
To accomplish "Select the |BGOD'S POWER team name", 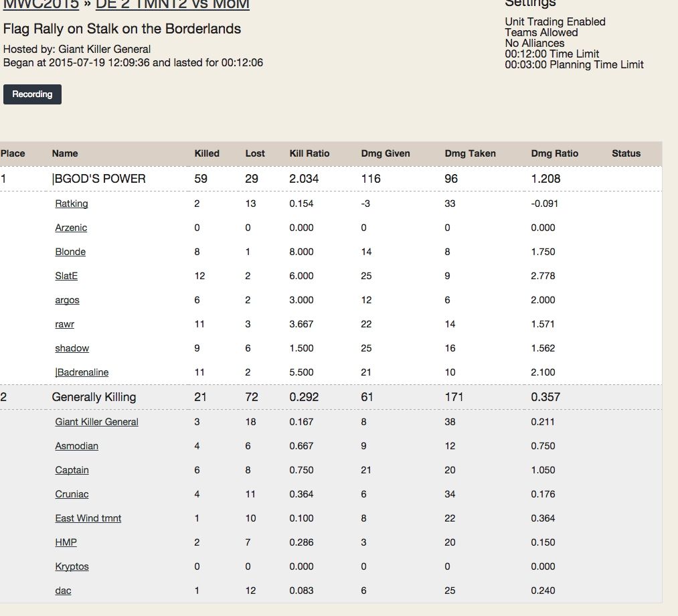I will pos(98,179).
